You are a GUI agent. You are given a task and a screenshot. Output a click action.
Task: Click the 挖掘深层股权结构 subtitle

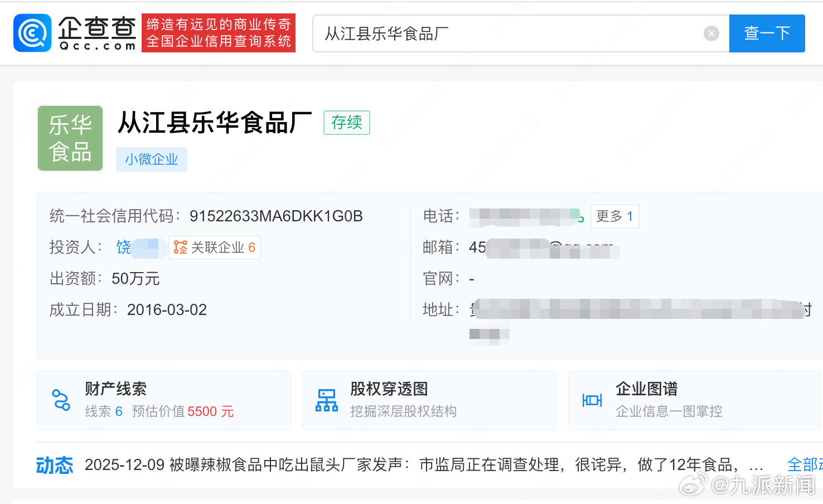tap(404, 411)
